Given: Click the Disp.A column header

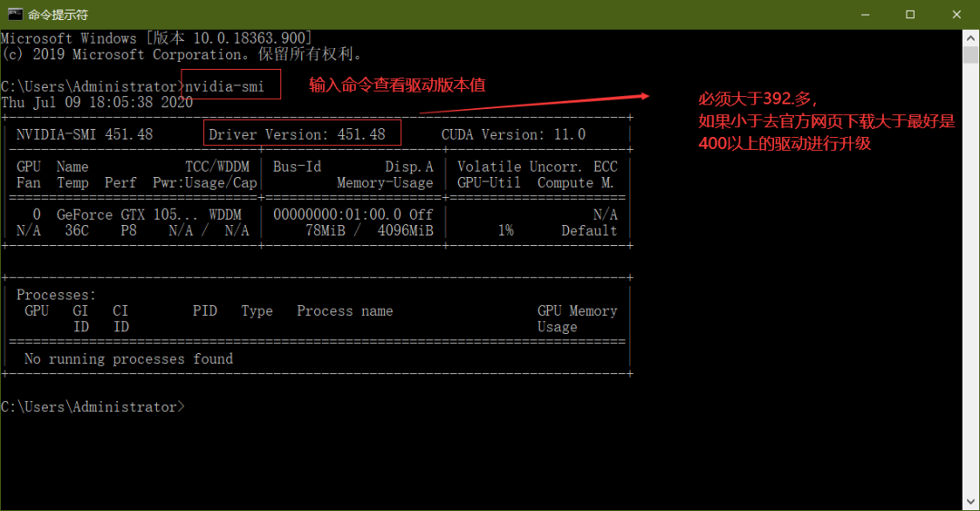Looking at the screenshot, I should pos(409,166).
